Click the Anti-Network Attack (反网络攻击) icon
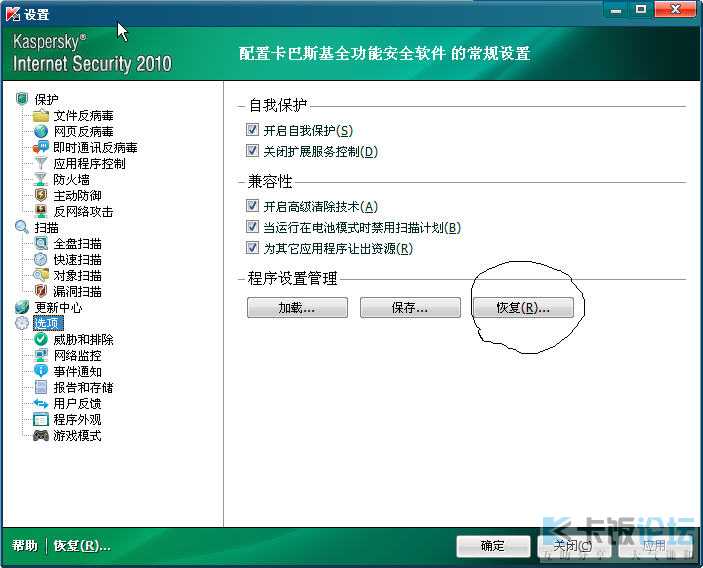 [x=41, y=211]
